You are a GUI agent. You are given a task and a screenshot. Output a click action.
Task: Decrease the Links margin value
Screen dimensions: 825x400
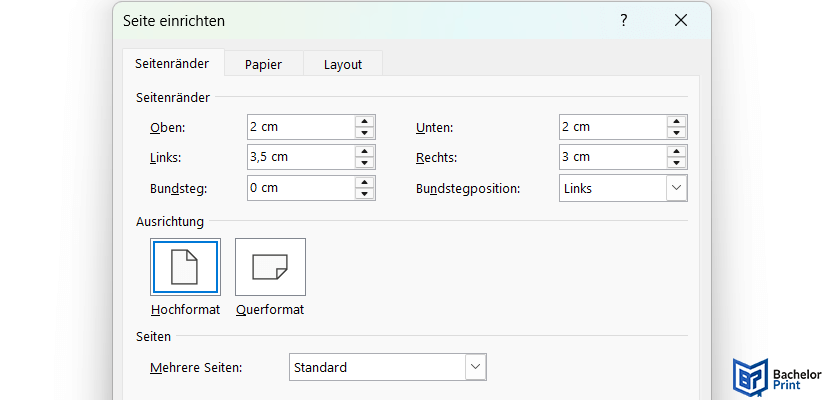click(x=364, y=163)
